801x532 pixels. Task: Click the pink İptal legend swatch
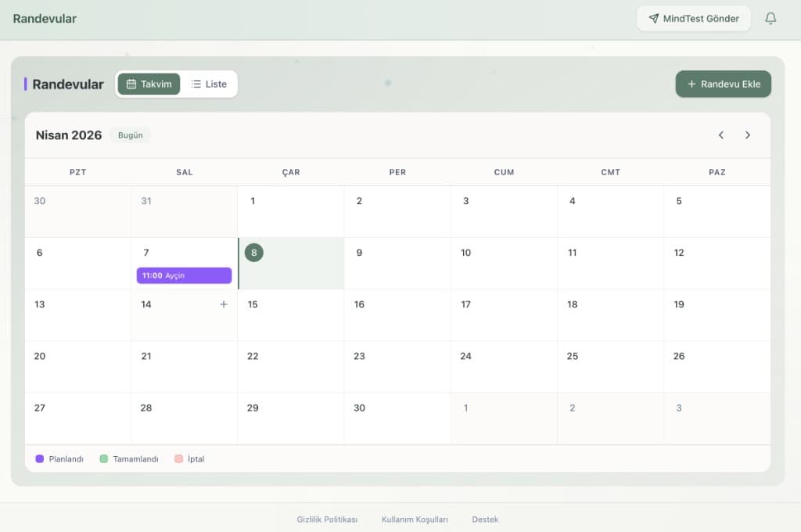tap(178, 459)
